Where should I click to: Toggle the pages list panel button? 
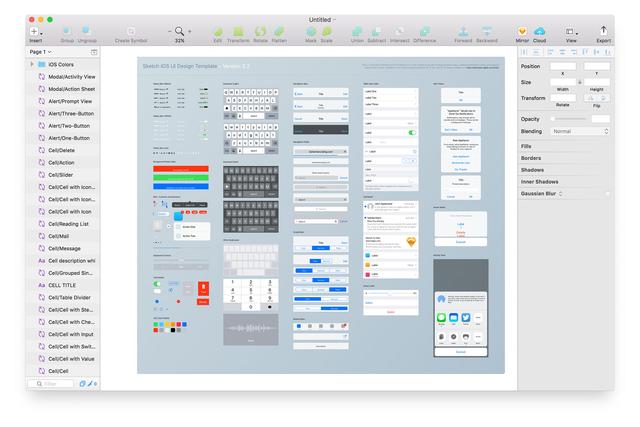94,51
